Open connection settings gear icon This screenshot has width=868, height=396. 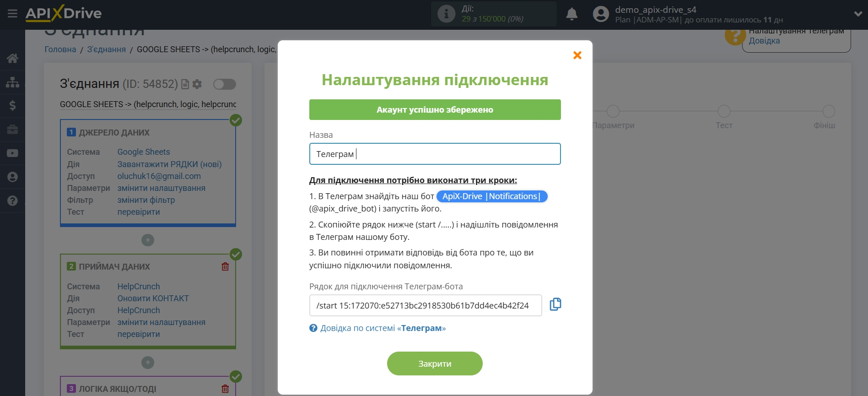[197, 84]
